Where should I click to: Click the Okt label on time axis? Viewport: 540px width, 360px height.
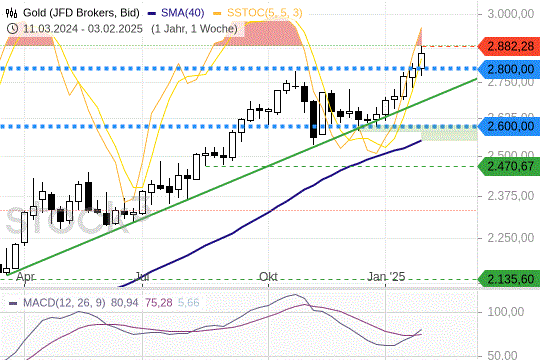pyautogui.click(x=268, y=277)
